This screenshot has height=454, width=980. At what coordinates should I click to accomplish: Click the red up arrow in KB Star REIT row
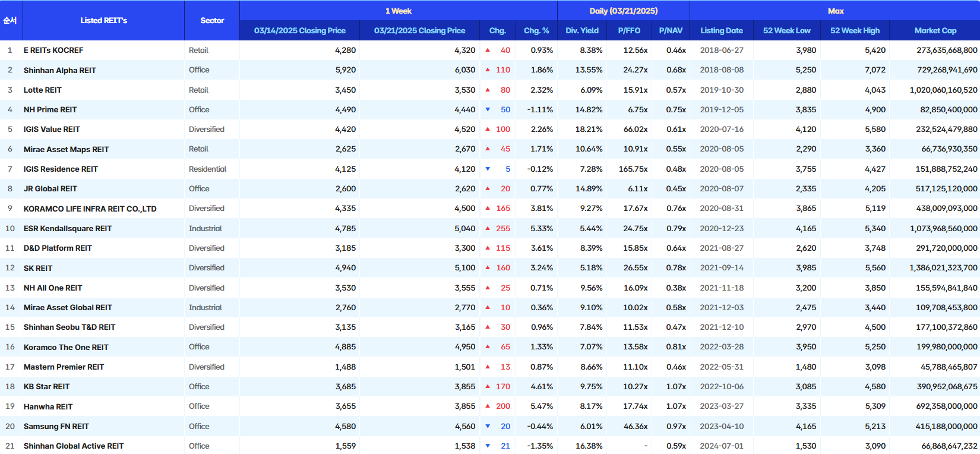coord(488,386)
